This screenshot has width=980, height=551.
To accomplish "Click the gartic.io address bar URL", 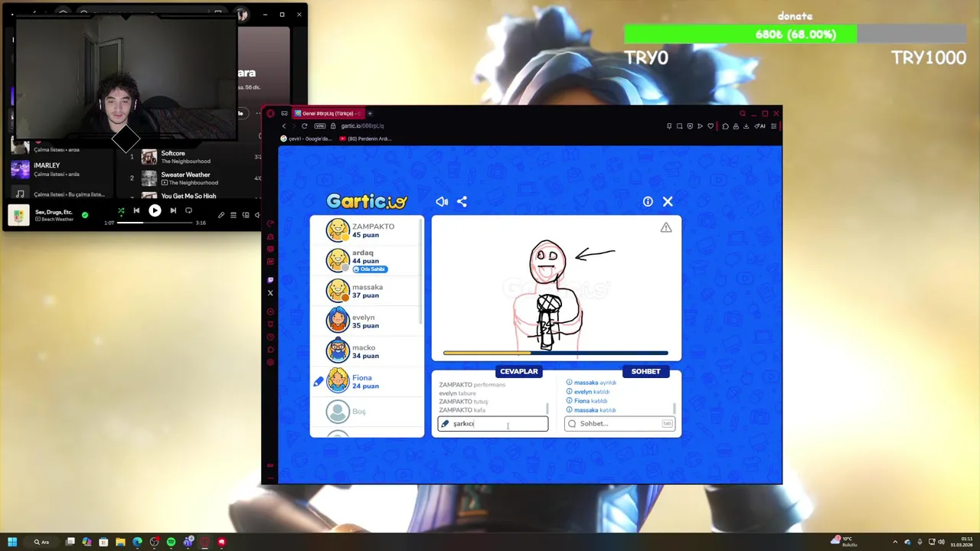I will point(362,126).
